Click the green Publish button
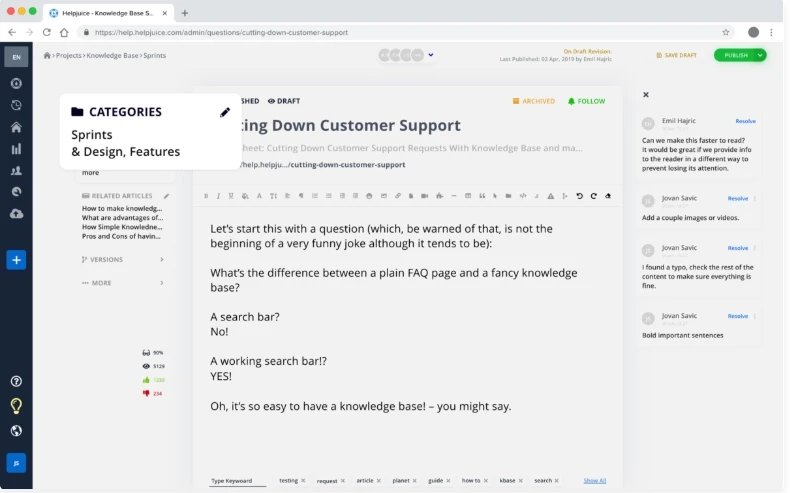 pyautogui.click(x=736, y=55)
